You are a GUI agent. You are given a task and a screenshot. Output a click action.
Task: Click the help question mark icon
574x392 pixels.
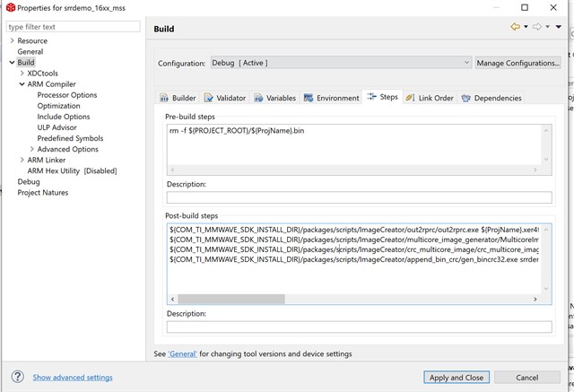pos(17,377)
